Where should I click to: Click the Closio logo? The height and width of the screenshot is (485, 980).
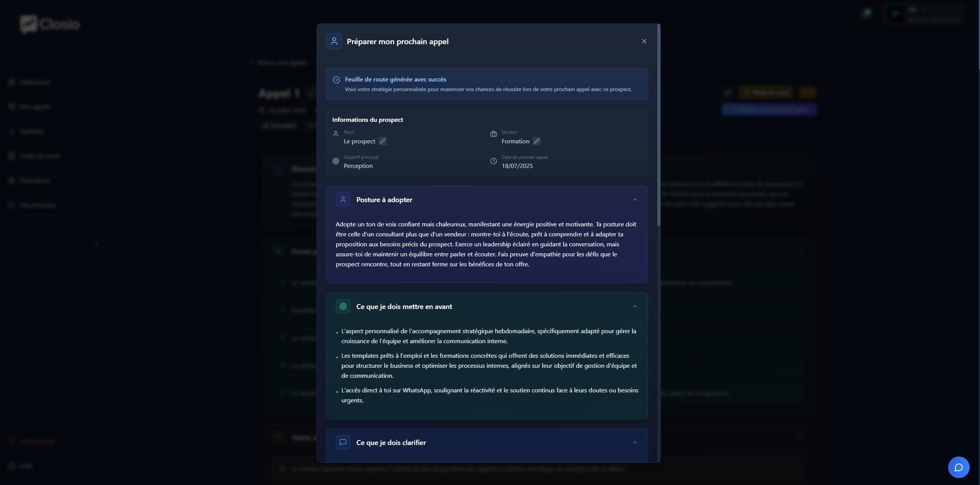[x=50, y=24]
